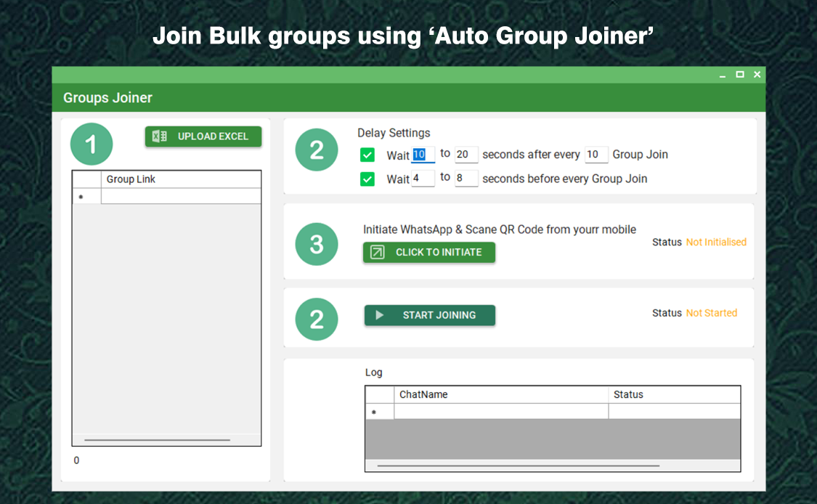Disable the wait after every Group Join checkbox
The width and height of the screenshot is (817, 504).
click(x=367, y=155)
